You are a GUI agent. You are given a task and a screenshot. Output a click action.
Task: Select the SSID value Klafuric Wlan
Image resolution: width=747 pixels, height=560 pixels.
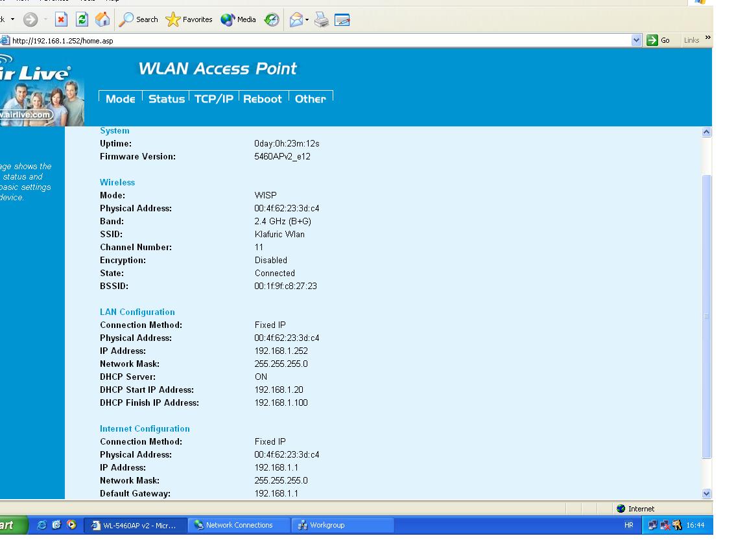click(279, 234)
